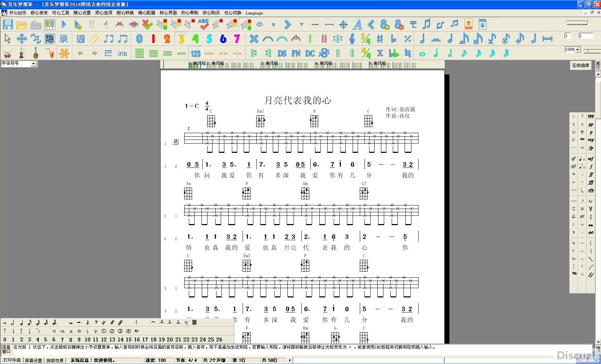Select the violin instrument icon
Screen dimensions: 601x364
click(x=22, y=53)
